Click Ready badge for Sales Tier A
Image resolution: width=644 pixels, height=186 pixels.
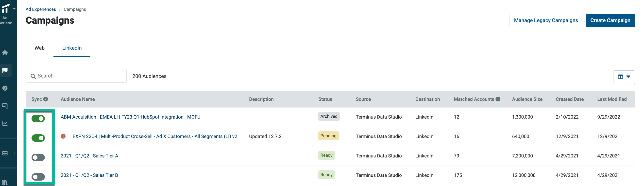(x=326, y=155)
